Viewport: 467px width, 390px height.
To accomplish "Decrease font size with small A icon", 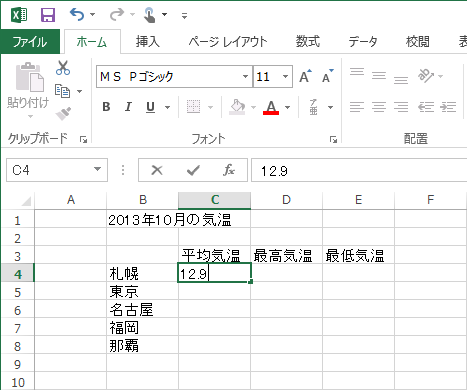I will pos(327,76).
